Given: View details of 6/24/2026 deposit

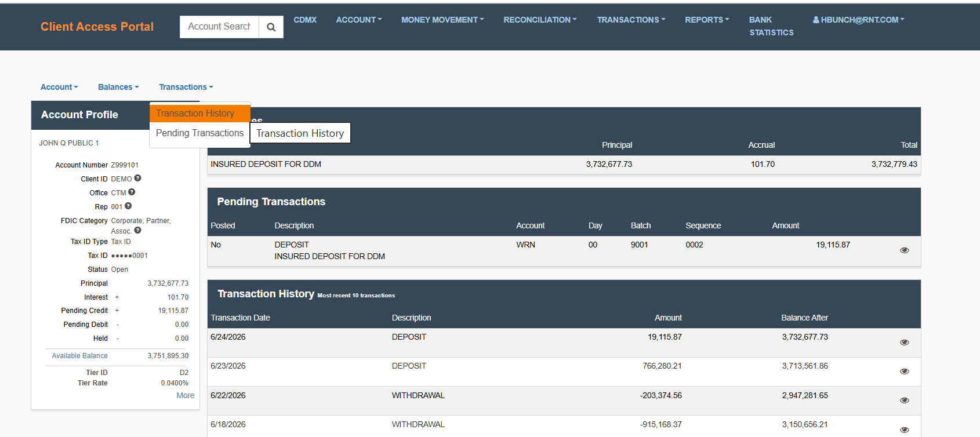Looking at the screenshot, I should point(904,343).
